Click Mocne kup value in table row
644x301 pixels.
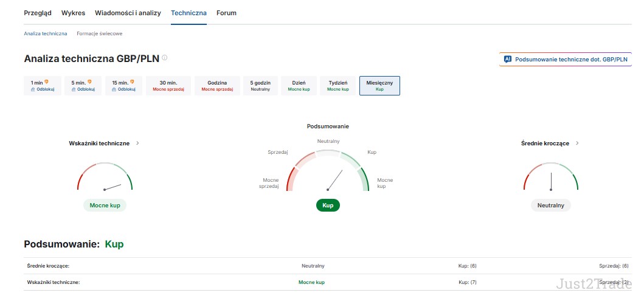point(311,282)
